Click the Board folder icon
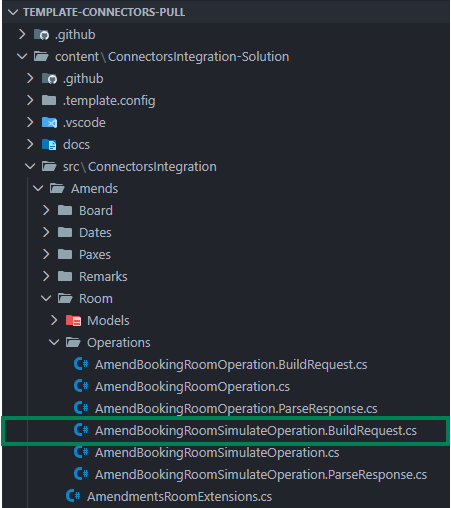The height and width of the screenshot is (508, 451). [x=65, y=210]
